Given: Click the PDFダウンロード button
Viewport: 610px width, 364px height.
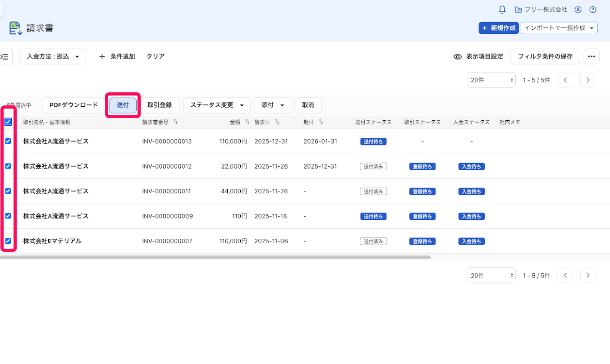Looking at the screenshot, I should [x=73, y=105].
